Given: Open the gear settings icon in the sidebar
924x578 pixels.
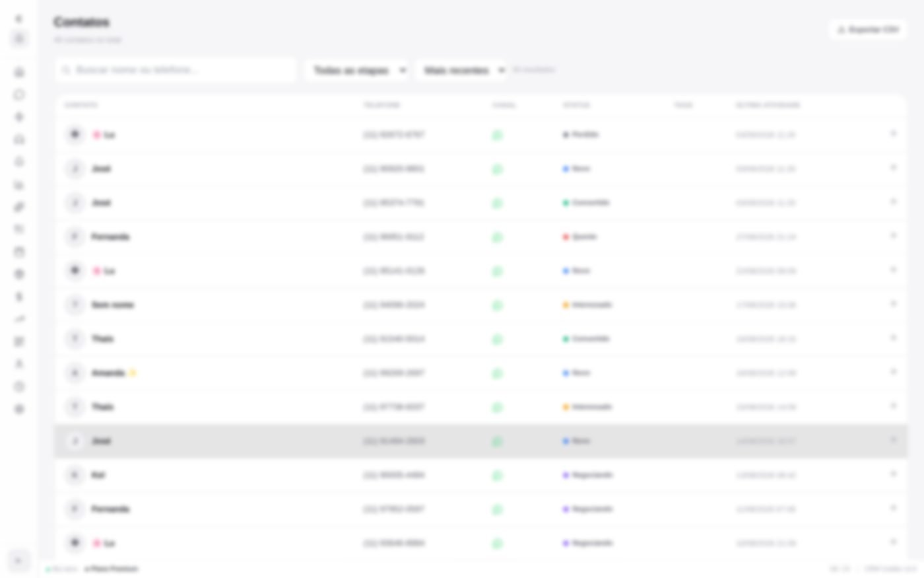Looking at the screenshot, I should 19,409.
